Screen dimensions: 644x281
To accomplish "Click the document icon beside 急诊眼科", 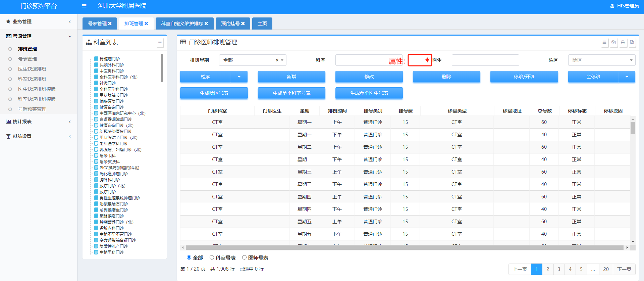I will [96, 155].
